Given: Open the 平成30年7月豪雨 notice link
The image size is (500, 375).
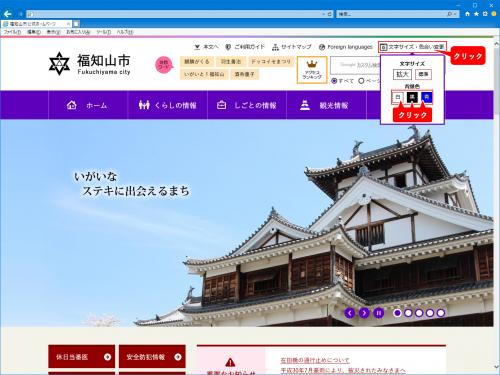Looking at the screenshot, I should (343, 370).
